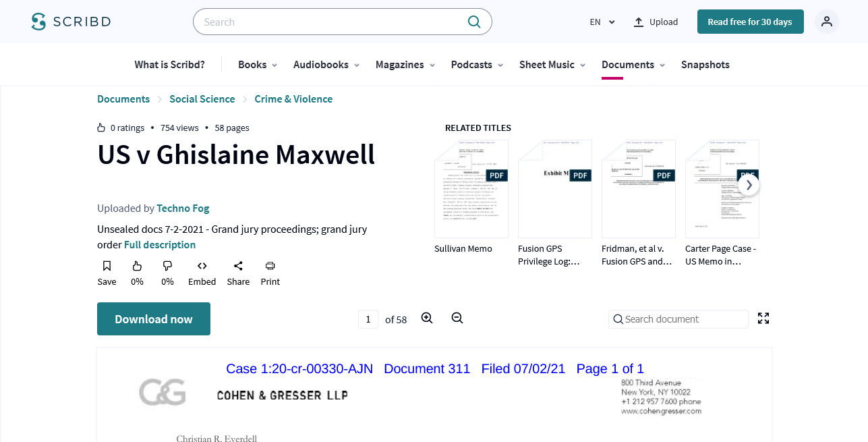
Task: Click the 0 ratings thumbs icon
Action: 101,128
